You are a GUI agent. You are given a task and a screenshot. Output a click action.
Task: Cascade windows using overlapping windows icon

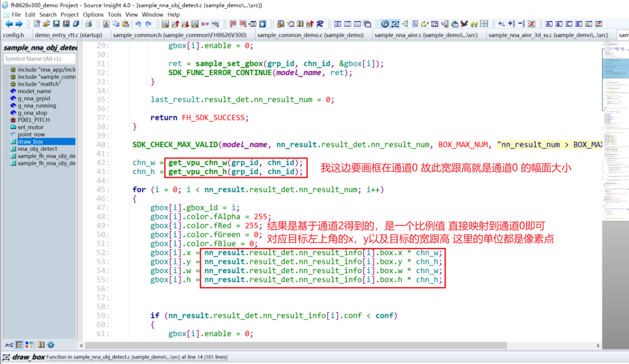point(367,24)
